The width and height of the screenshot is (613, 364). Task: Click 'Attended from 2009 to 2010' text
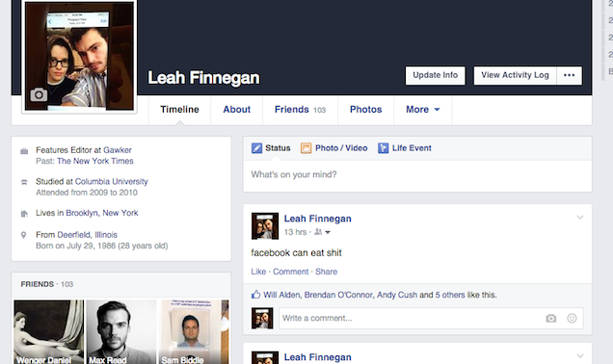[87, 193]
